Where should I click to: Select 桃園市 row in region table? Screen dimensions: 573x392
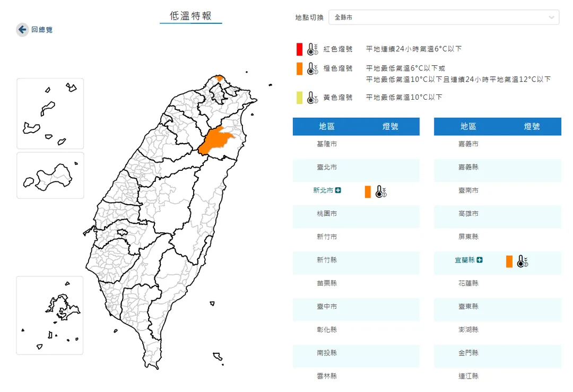356,216
